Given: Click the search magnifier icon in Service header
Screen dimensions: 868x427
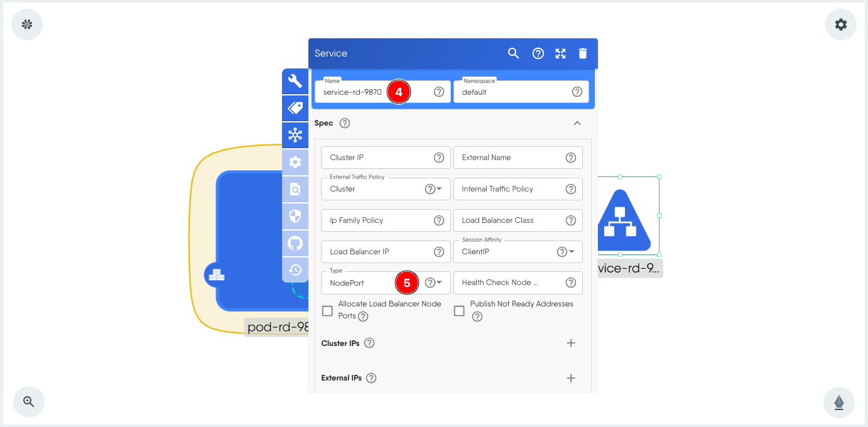Looking at the screenshot, I should (x=513, y=53).
